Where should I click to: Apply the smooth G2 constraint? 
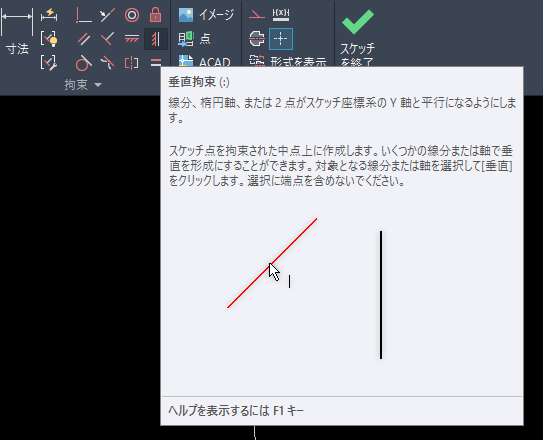(x=107, y=63)
